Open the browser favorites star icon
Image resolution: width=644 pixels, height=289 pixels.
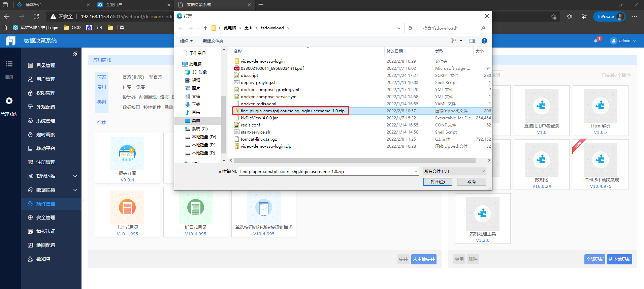point(570,17)
